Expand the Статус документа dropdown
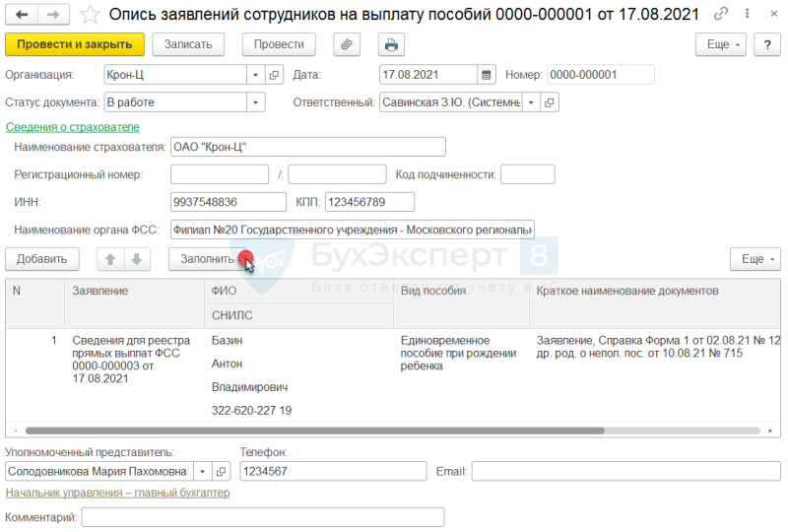Viewport: 788px width, 532px height. click(255, 102)
